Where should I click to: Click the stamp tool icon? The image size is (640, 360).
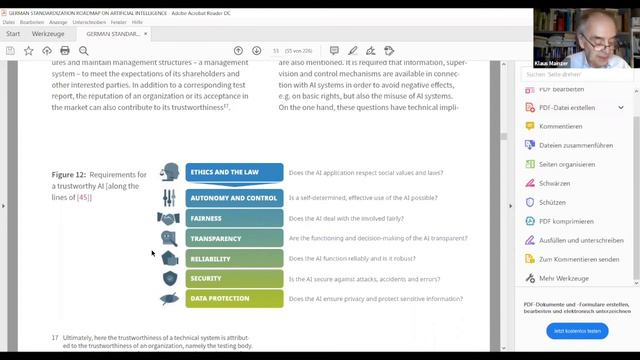(x=389, y=51)
